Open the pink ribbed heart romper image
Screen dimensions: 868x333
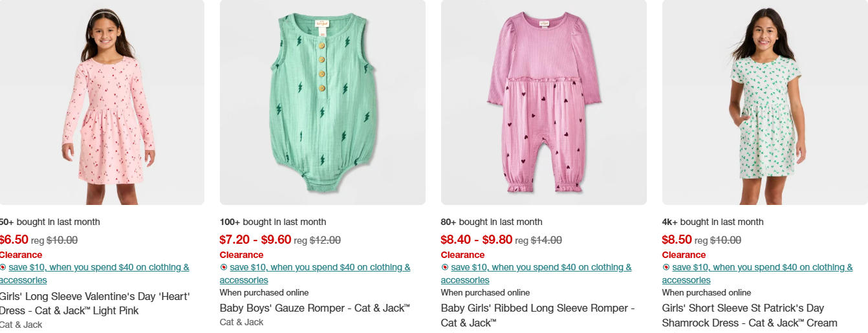(x=543, y=102)
